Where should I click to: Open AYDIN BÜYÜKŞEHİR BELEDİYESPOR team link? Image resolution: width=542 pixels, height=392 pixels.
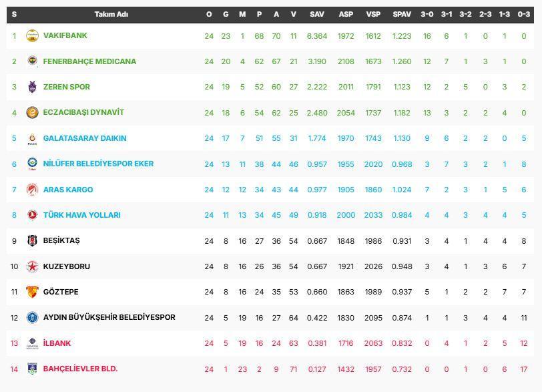click(109, 317)
